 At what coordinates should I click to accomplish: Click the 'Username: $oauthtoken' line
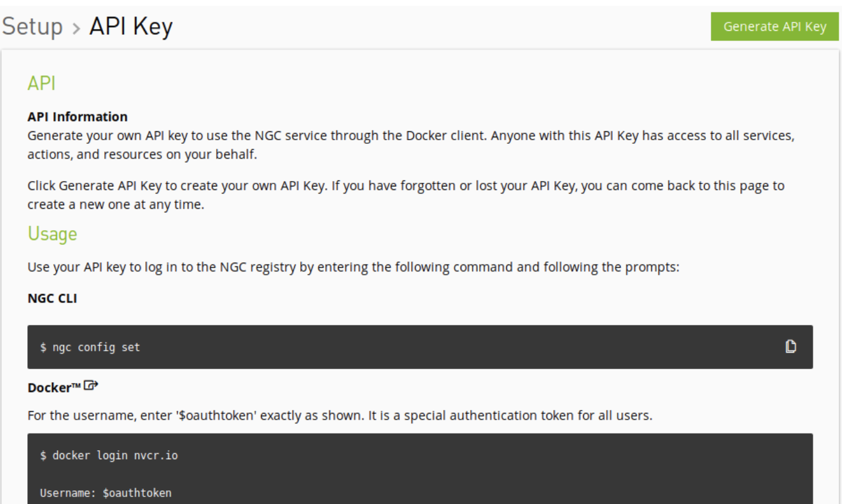click(x=105, y=493)
